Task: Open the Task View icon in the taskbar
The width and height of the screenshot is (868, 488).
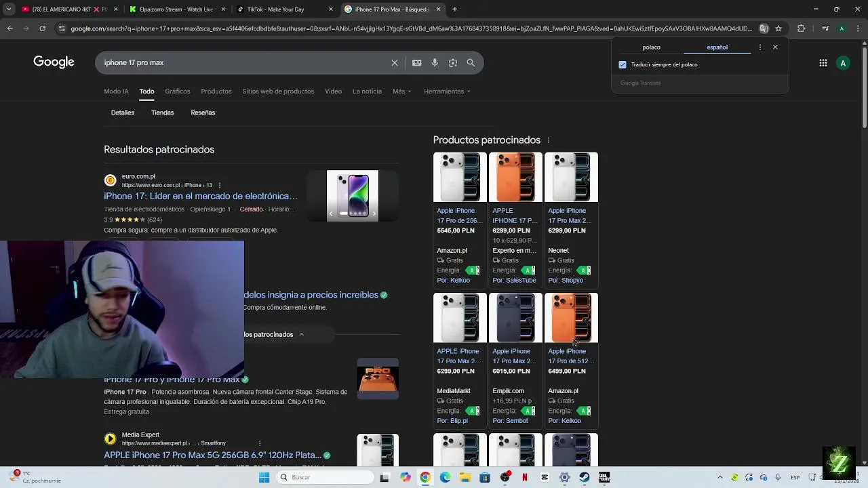Action: 384,477
